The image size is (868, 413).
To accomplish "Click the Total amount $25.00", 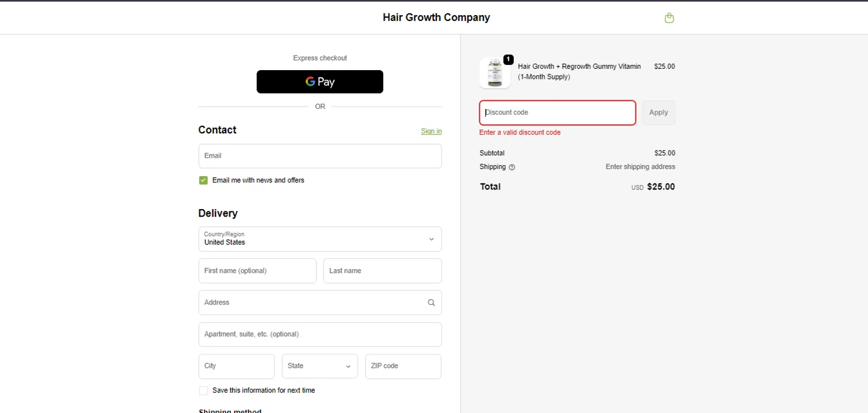I will coord(661,187).
